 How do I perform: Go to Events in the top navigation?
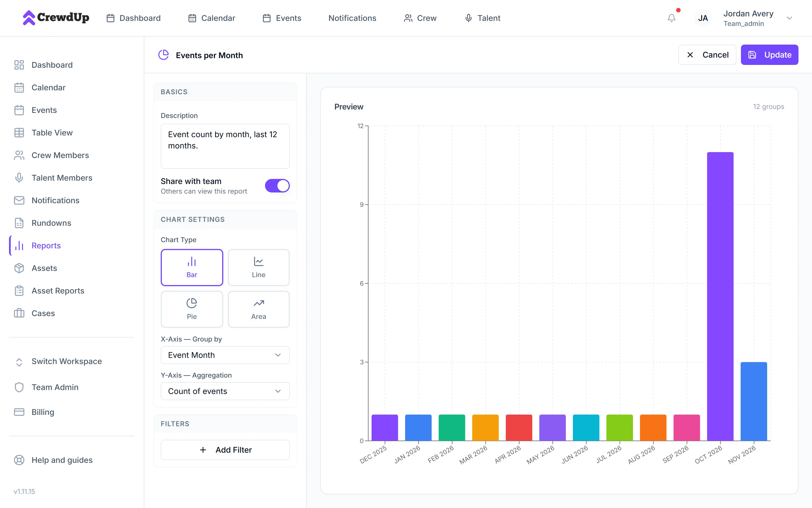[x=282, y=18]
